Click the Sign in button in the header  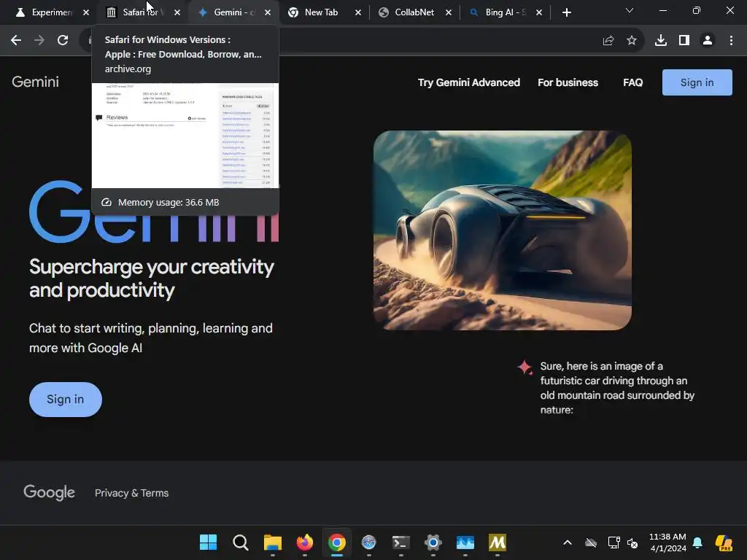(x=697, y=82)
